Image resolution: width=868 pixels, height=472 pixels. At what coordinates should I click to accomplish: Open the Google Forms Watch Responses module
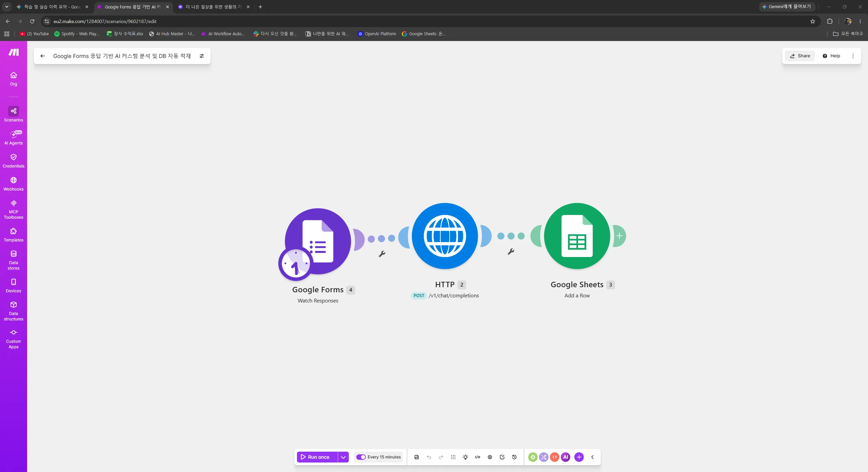318,241
